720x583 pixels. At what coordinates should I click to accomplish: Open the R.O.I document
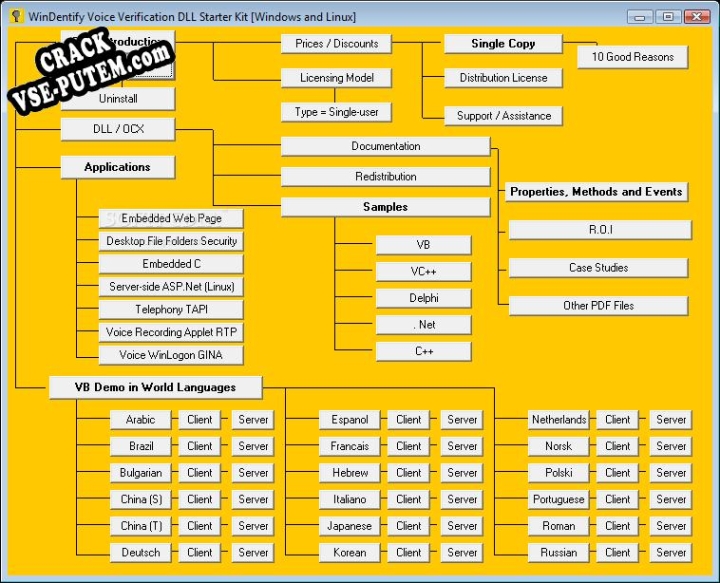[x=600, y=230]
